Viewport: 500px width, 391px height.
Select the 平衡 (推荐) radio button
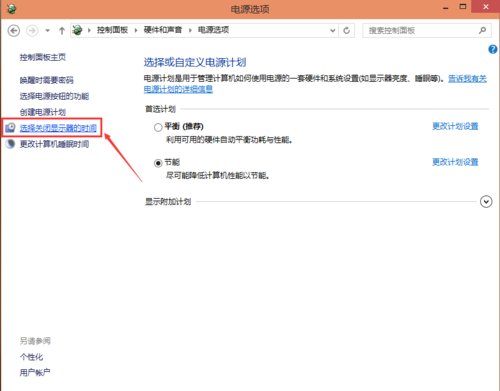158,127
